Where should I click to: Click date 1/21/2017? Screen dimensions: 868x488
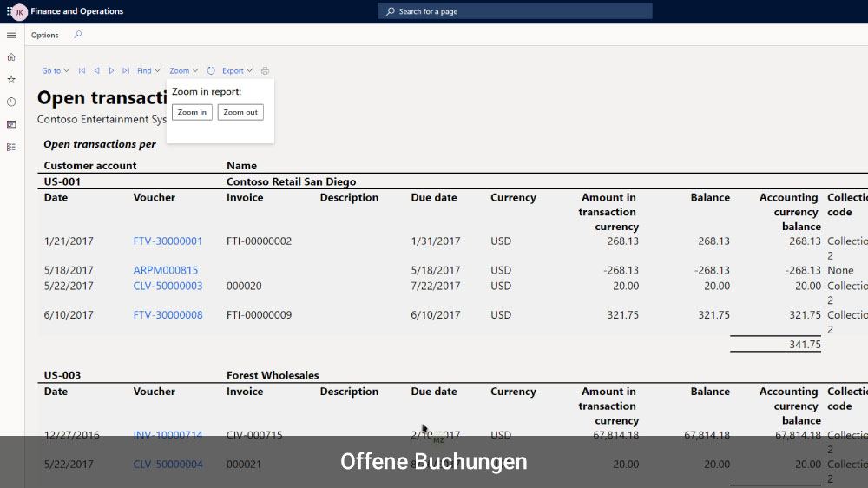(69, 241)
